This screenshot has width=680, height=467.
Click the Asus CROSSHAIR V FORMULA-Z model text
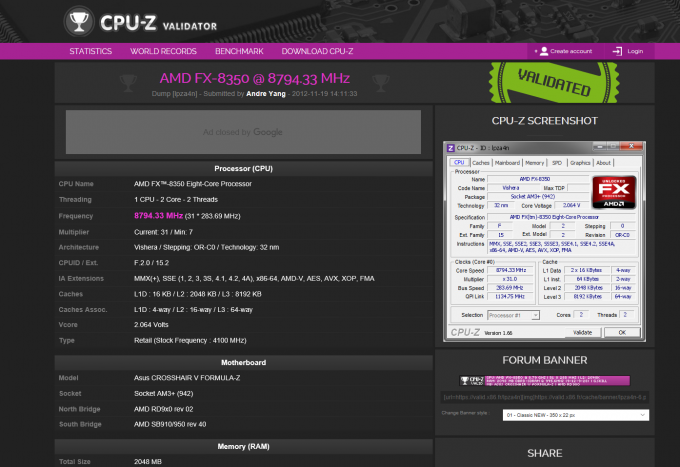pos(187,378)
